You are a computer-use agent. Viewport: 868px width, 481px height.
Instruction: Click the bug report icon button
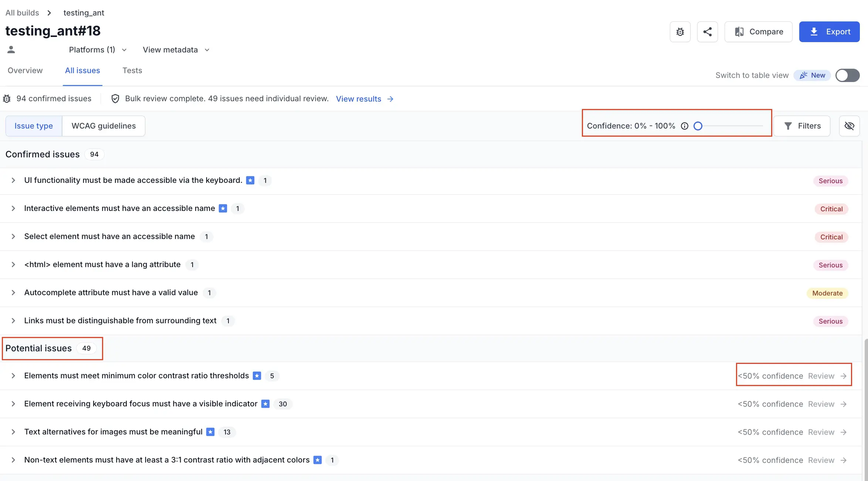tap(680, 32)
